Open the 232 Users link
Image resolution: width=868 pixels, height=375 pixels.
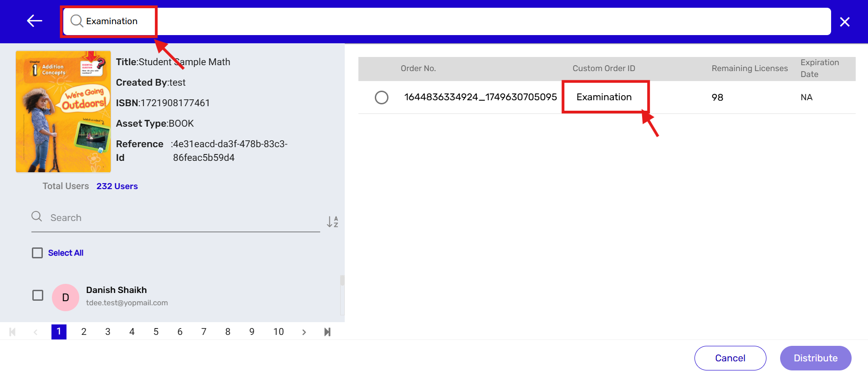click(x=117, y=186)
